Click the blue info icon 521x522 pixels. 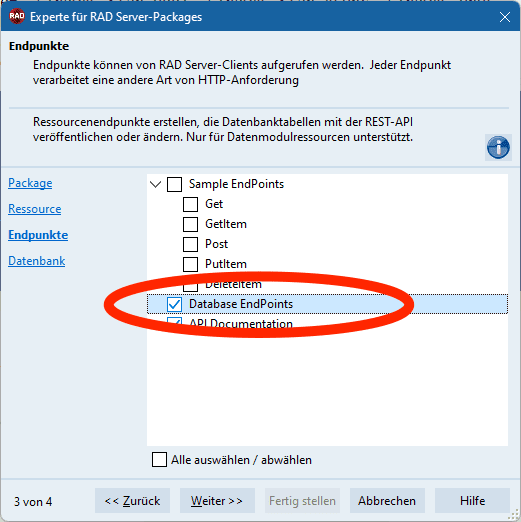[x=498, y=148]
